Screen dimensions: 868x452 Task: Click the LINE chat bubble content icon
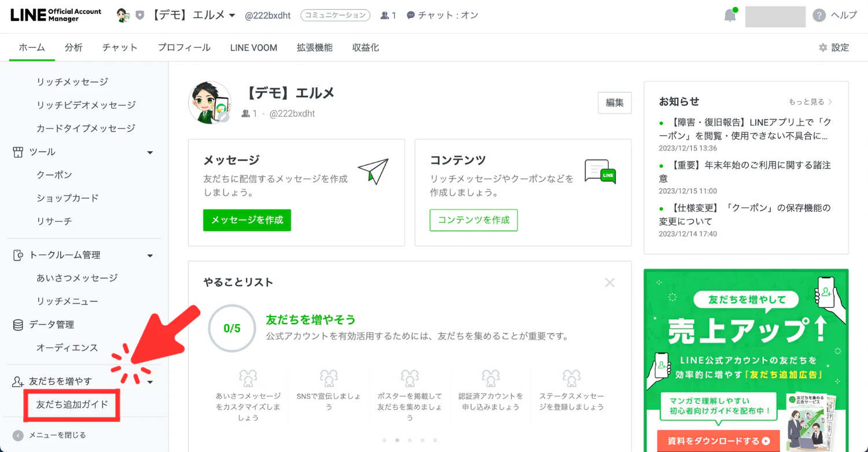(x=599, y=171)
